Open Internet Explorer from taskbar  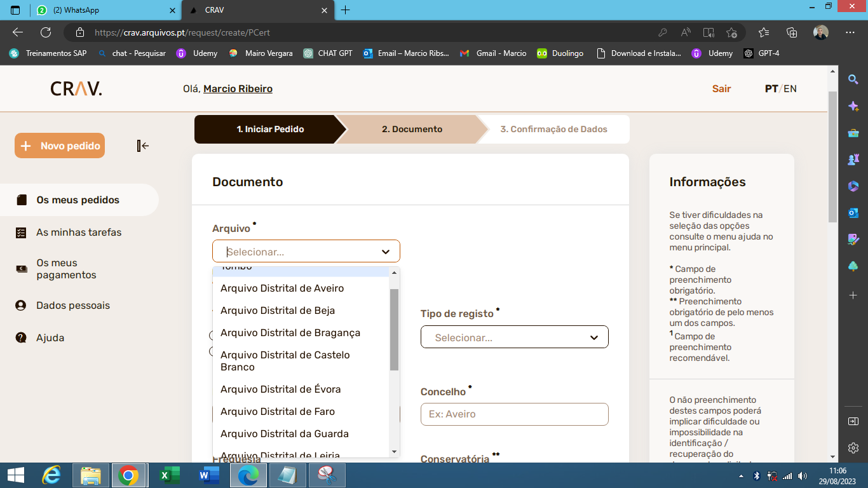tap(51, 475)
